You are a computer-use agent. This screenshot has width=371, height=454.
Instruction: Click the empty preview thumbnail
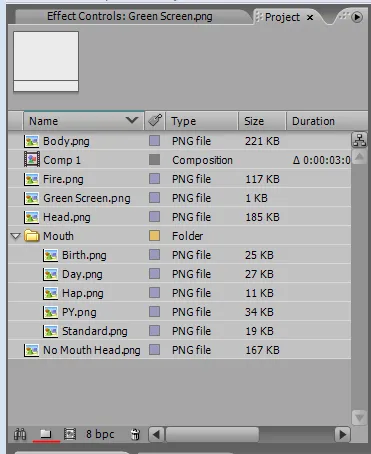(x=46, y=61)
